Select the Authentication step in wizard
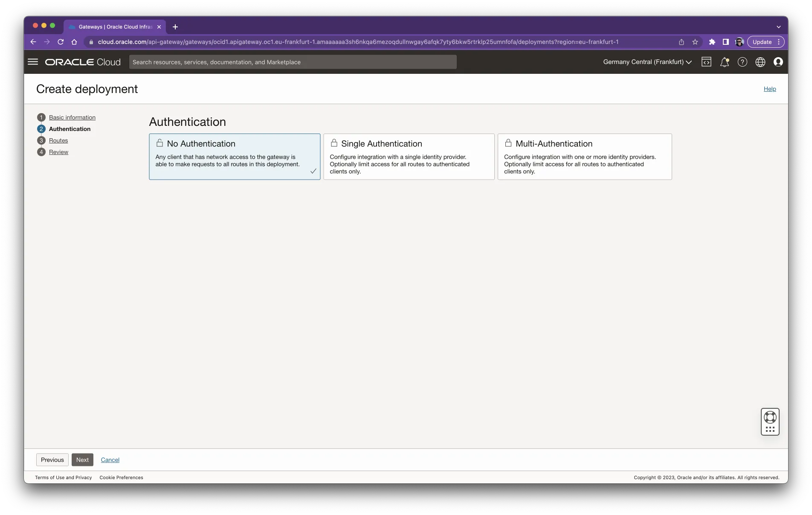The image size is (812, 515). (x=70, y=129)
